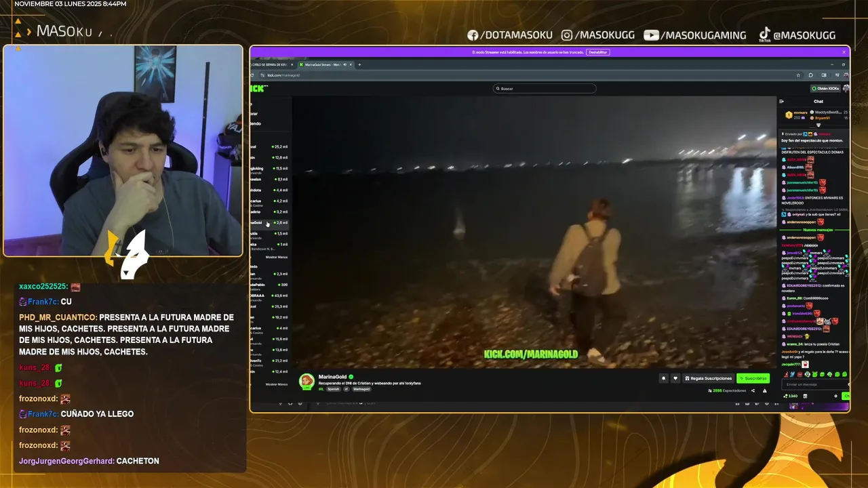Screen dimensions: 868x488
Task: Click the Obtén KICKs button
Action: (825, 88)
